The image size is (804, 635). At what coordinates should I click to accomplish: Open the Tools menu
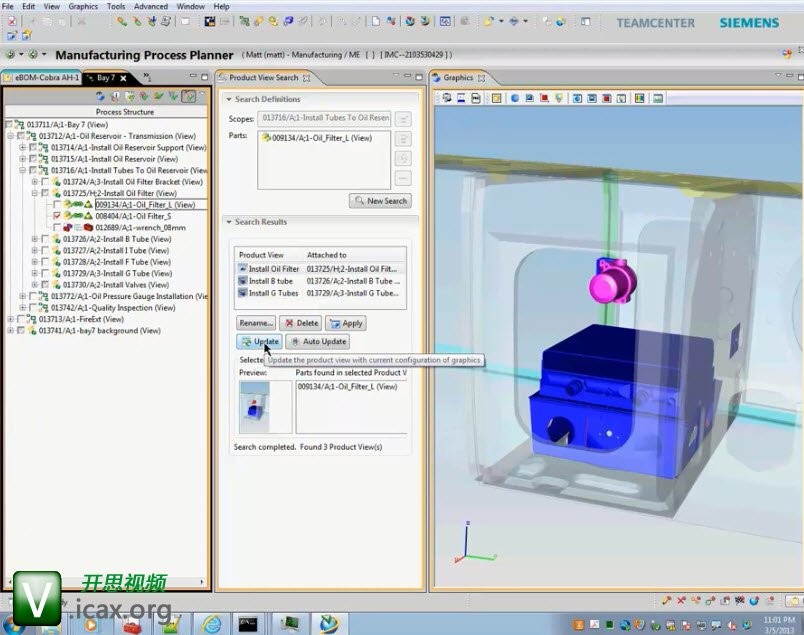pyautogui.click(x=116, y=6)
